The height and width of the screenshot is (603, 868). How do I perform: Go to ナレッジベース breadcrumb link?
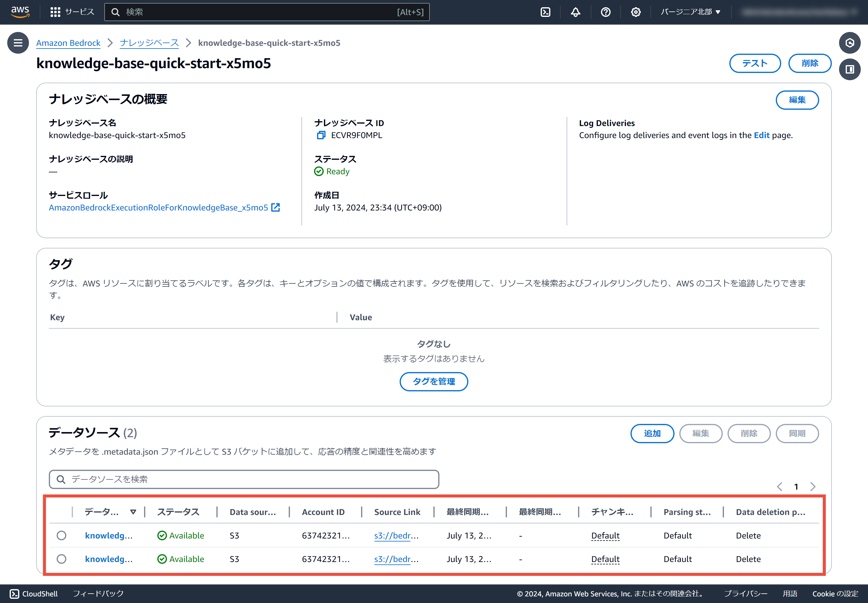tap(149, 43)
